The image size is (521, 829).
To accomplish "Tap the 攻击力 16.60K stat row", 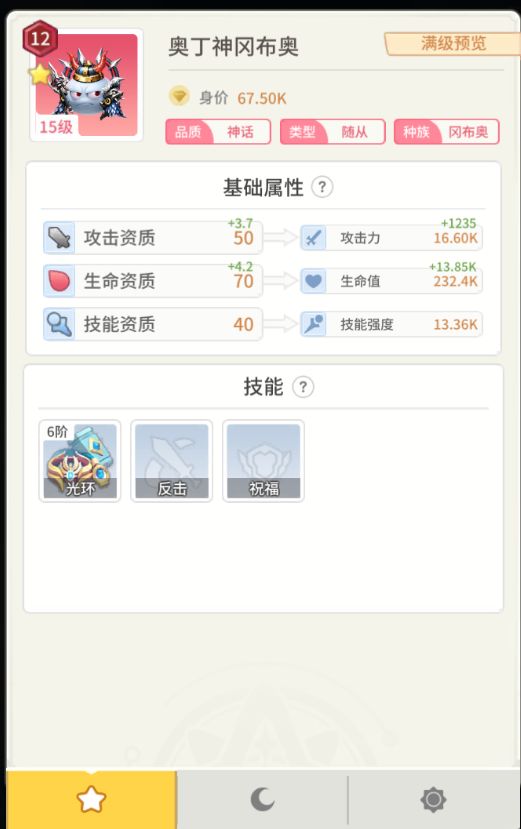I will coord(391,238).
